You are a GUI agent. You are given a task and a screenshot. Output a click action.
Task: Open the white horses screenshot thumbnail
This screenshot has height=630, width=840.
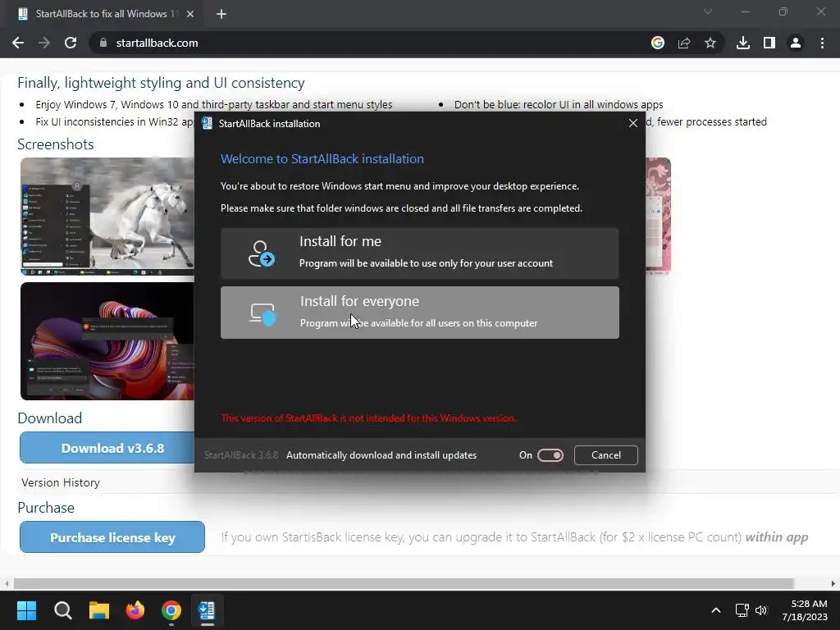pyautogui.click(x=107, y=217)
